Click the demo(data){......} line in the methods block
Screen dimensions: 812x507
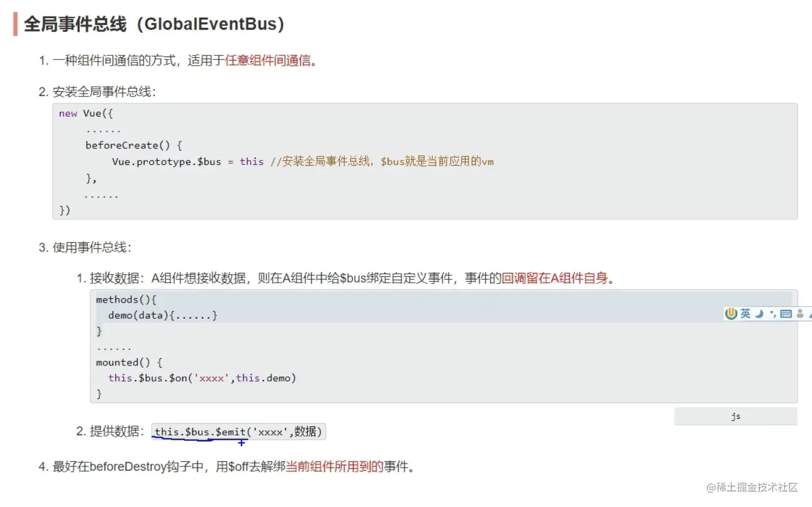[x=163, y=315]
